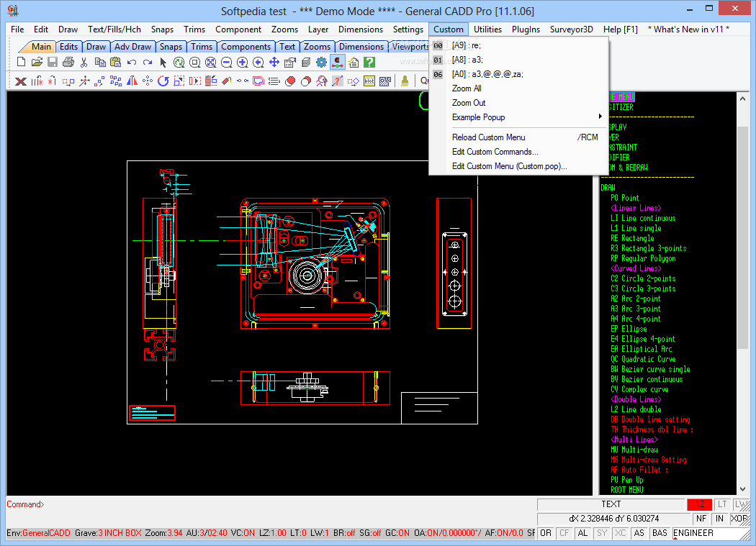The height and width of the screenshot is (546, 756).
Task: Click the Pan four-arrow icon
Action: (274, 62)
